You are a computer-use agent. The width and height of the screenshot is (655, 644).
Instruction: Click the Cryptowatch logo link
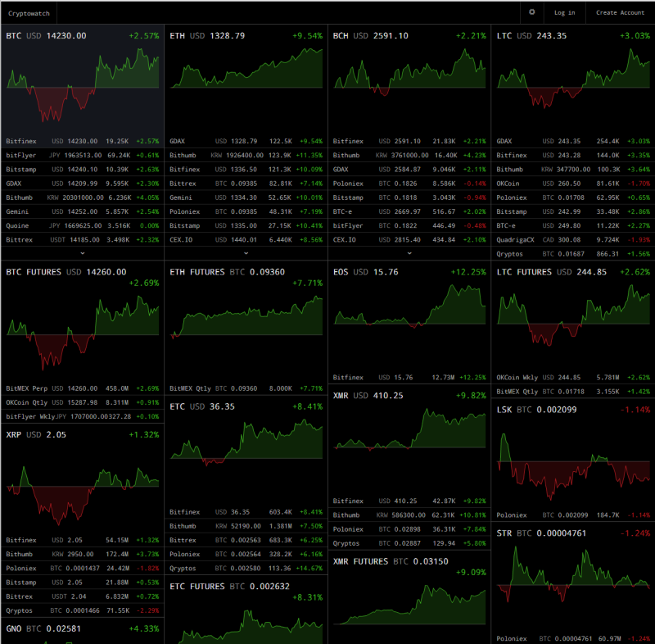(x=29, y=13)
